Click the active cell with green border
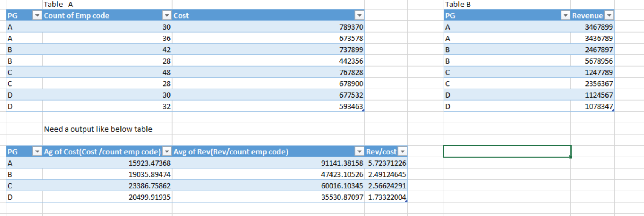This screenshot has width=644, height=216. [x=507, y=151]
